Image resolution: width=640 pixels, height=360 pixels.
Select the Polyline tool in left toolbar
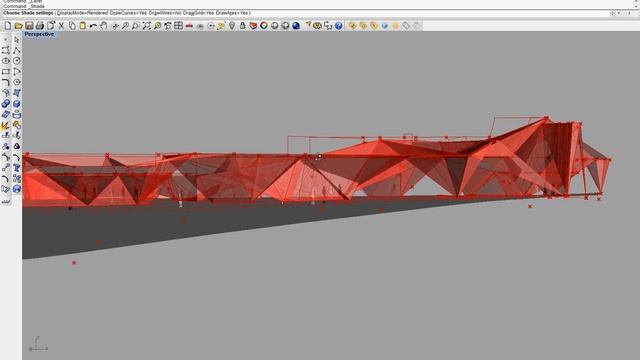tap(16, 50)
